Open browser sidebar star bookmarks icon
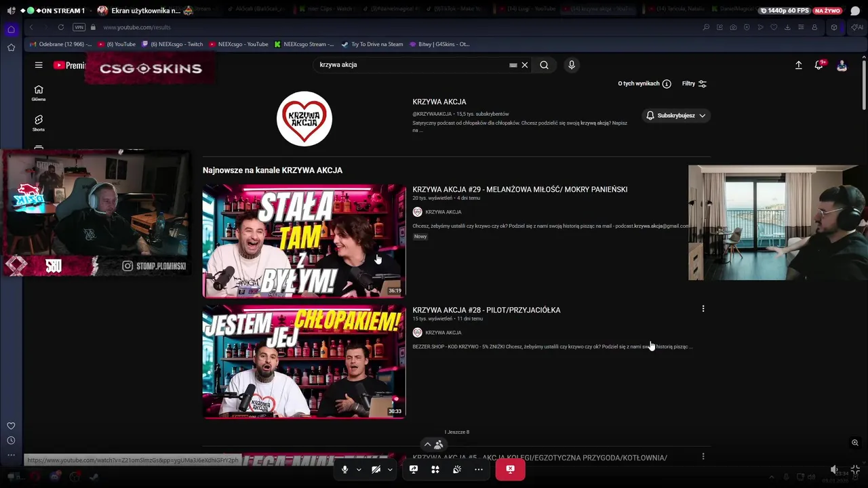The height and width of the screenshot is (488, 868). 11,47
